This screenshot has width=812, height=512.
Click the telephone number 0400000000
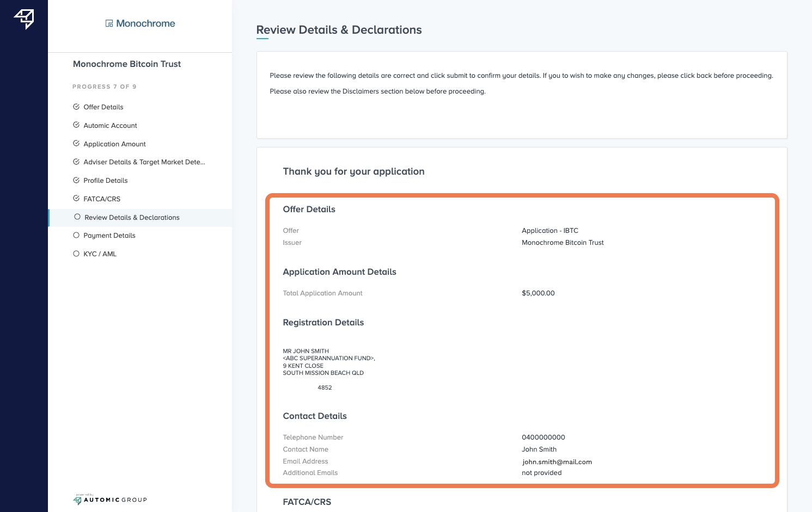[544, 437]
